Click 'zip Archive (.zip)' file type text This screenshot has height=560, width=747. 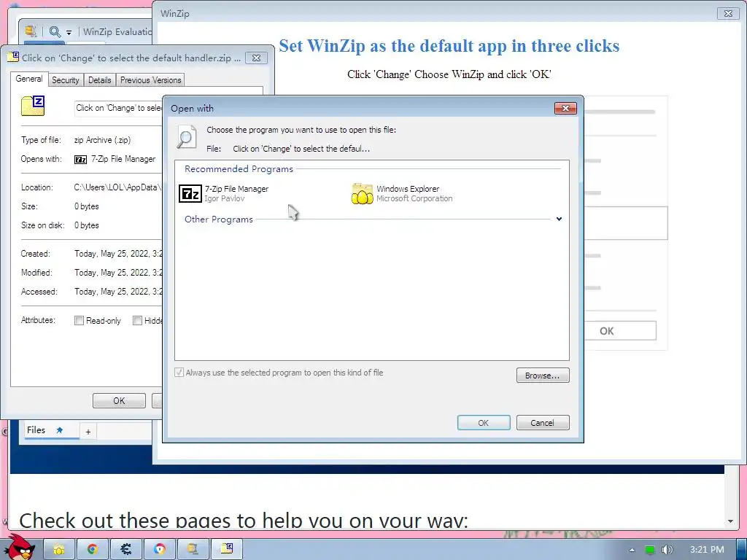(x=102, y=140)
